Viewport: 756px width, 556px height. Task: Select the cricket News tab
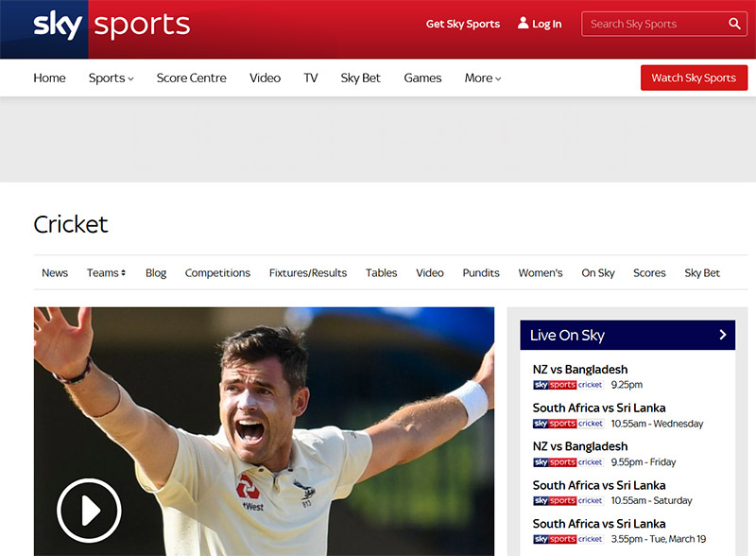click(x=55, y=272)
